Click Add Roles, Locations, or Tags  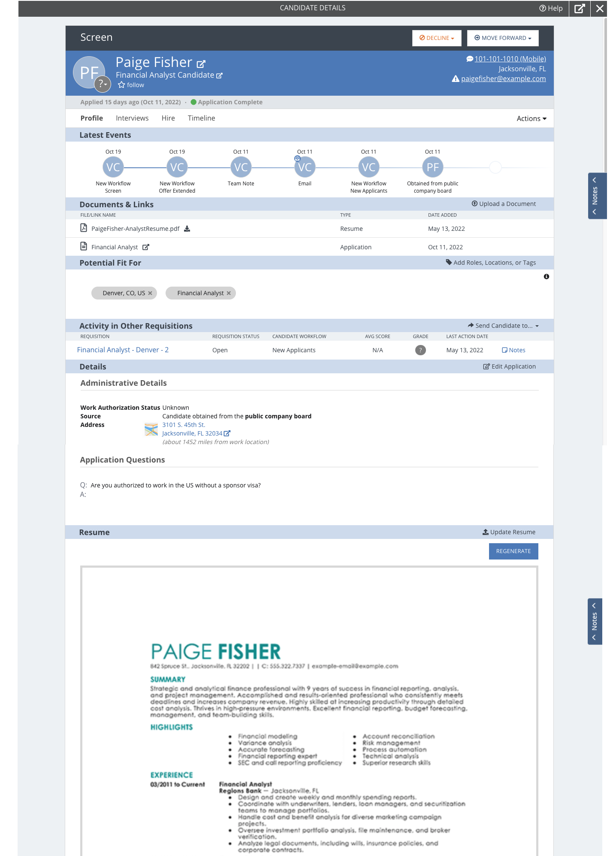tap(491, 263)
